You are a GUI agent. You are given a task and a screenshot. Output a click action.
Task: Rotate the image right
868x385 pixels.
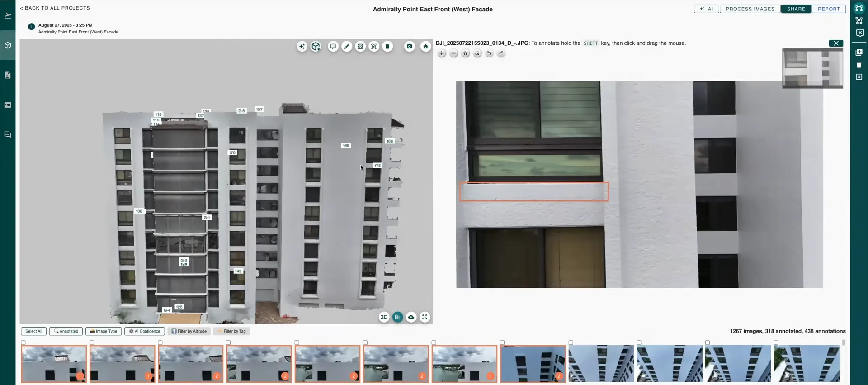[x=501, y=53]
